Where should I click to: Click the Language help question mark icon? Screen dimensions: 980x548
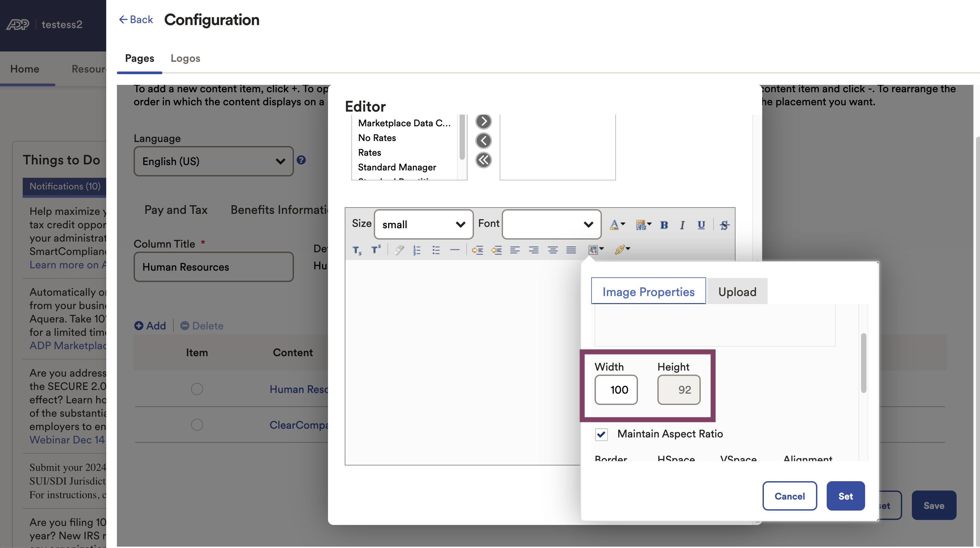(301, 160)
